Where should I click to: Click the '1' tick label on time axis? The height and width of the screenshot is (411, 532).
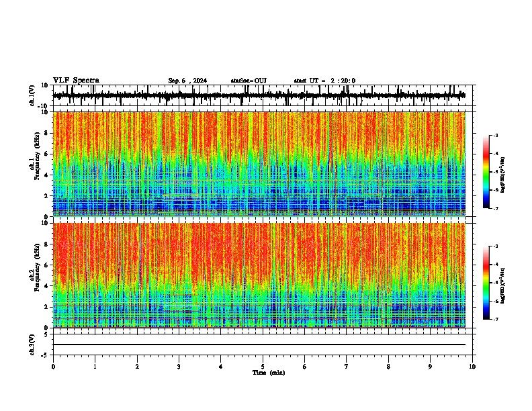(95, 367)
